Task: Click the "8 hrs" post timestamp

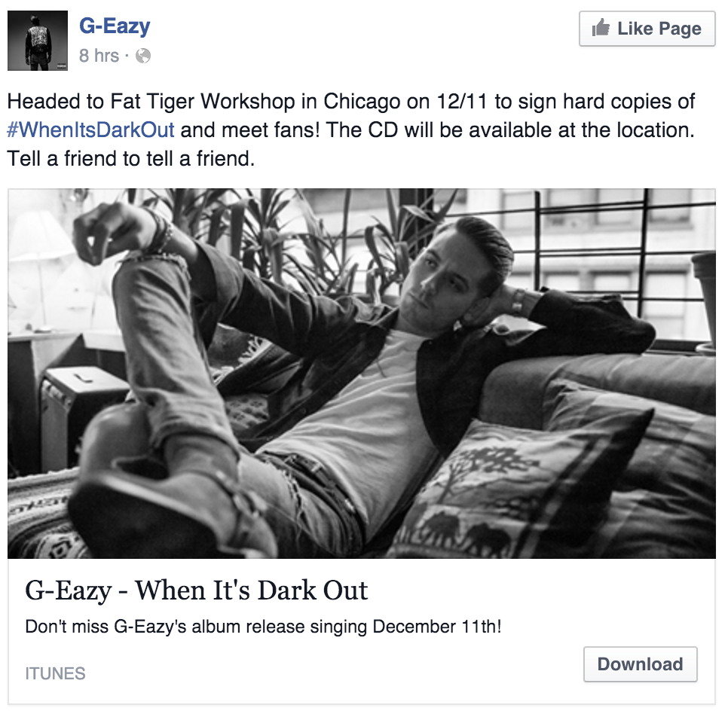Action: (x=99, y=56)
